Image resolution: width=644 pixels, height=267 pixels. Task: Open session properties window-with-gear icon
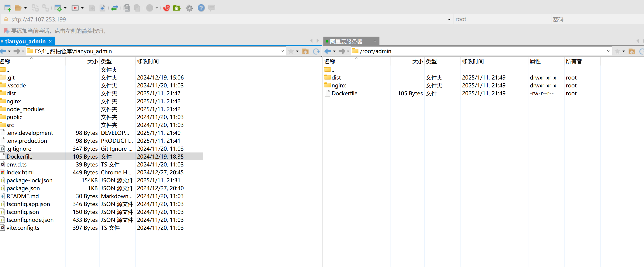click(x=58, y=8)
